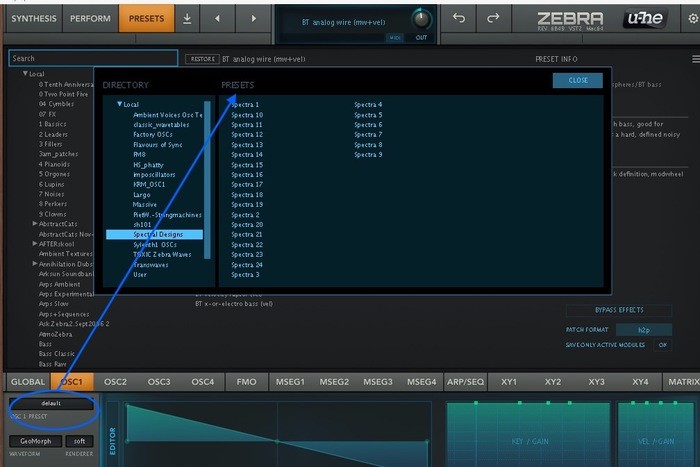Choose preset Spectra 1
Image resolution: width=700 pixels, height=467 pixels.
tap(245, 104)
